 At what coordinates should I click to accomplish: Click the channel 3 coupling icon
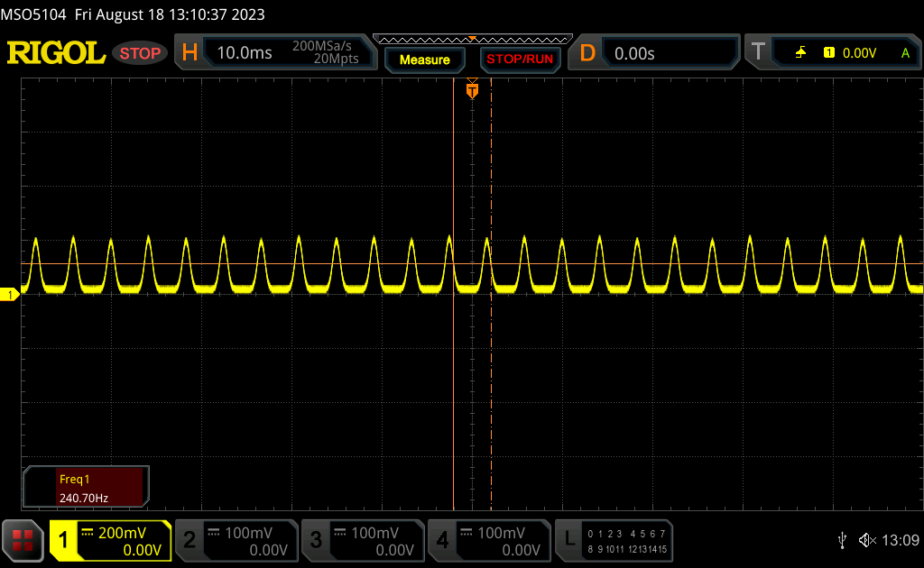(x=340, y=533)
